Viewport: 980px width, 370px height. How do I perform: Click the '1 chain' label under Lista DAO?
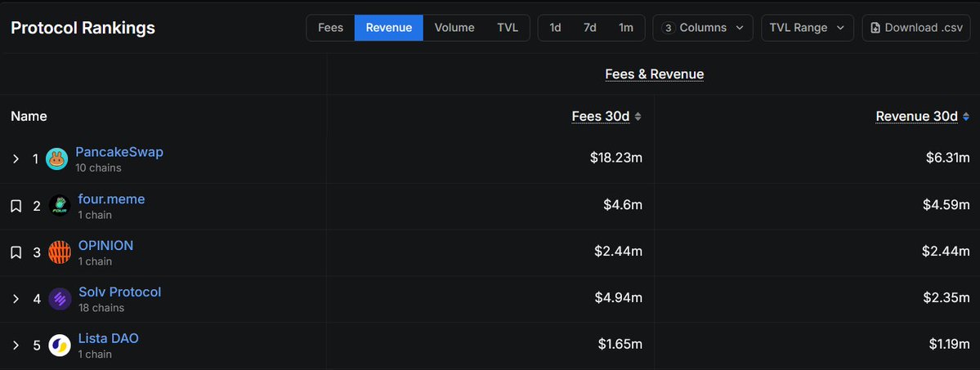click(x=95, y=354)
